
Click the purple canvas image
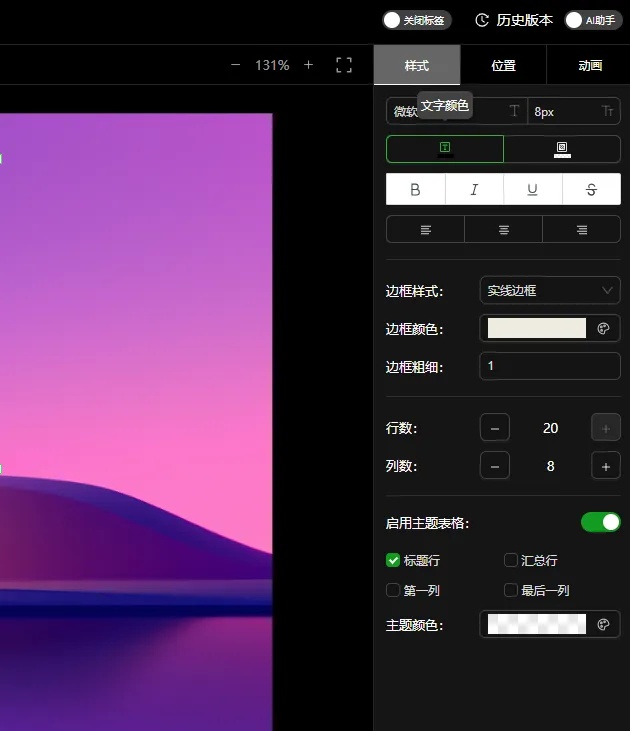click(x=136, y=422)
